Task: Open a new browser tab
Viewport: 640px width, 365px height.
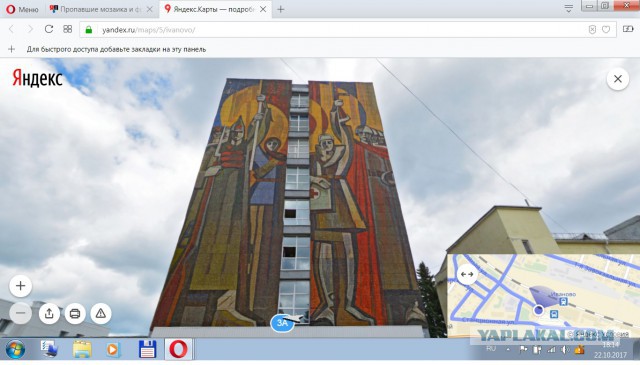Action: coord(281,9)
